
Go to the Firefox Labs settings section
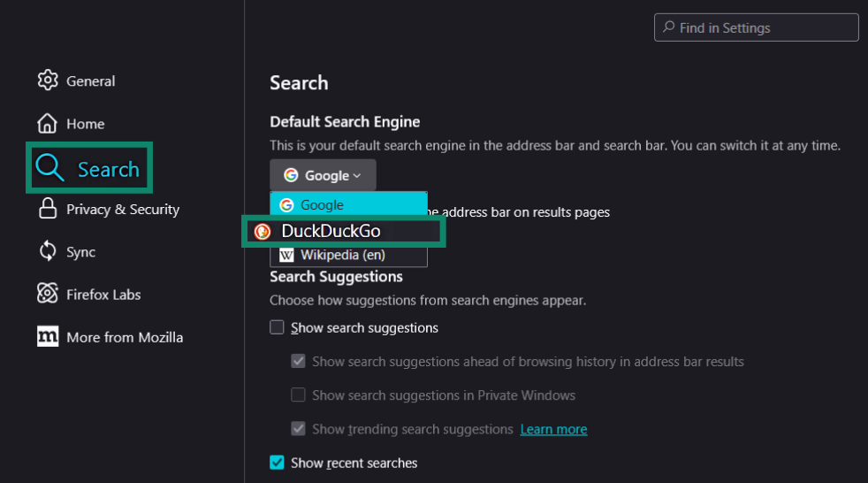click(x=103, y=295)
